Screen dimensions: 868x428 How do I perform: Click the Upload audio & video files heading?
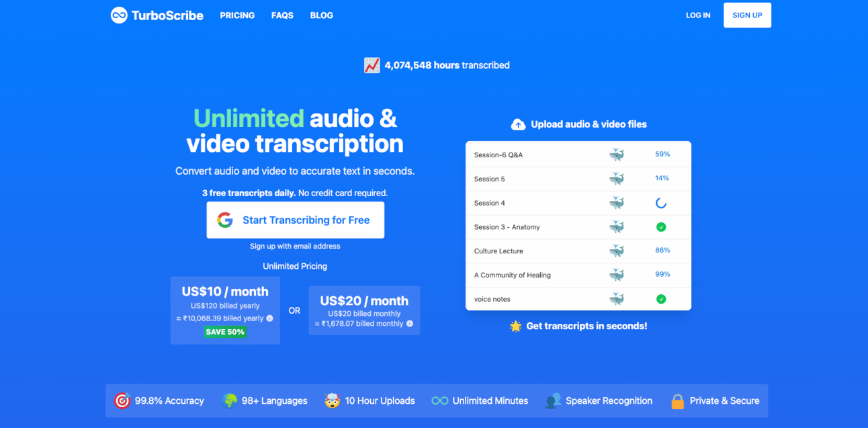tap(589, 124)
